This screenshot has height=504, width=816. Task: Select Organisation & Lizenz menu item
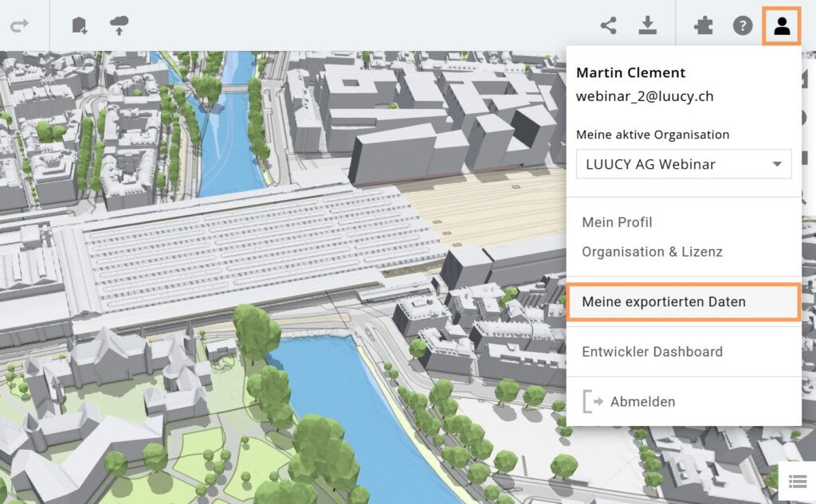tap(652, 252)
